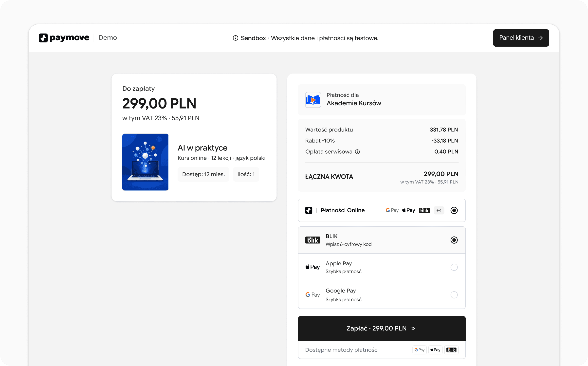Screen dimensions: 588x366
Task: Click BLIK badge under Dostępne metody płatności
Action: [x=451, y=350]
